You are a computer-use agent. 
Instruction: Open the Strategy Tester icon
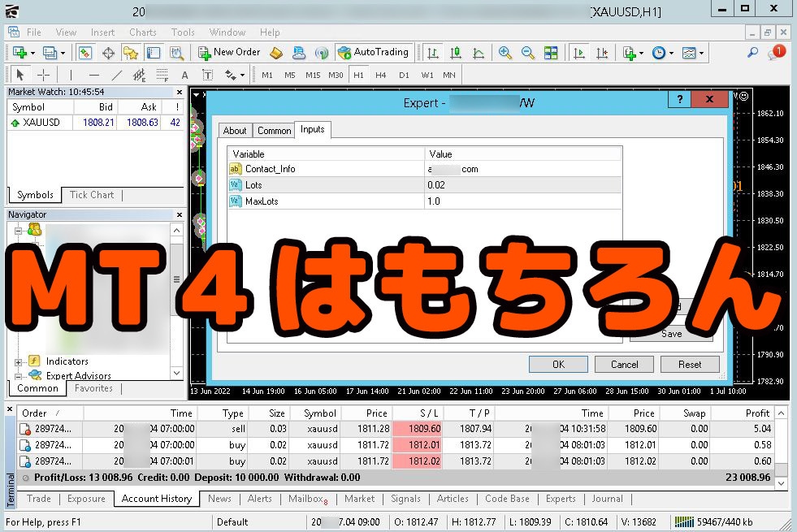pyautogui.click(x=176, y=52)
